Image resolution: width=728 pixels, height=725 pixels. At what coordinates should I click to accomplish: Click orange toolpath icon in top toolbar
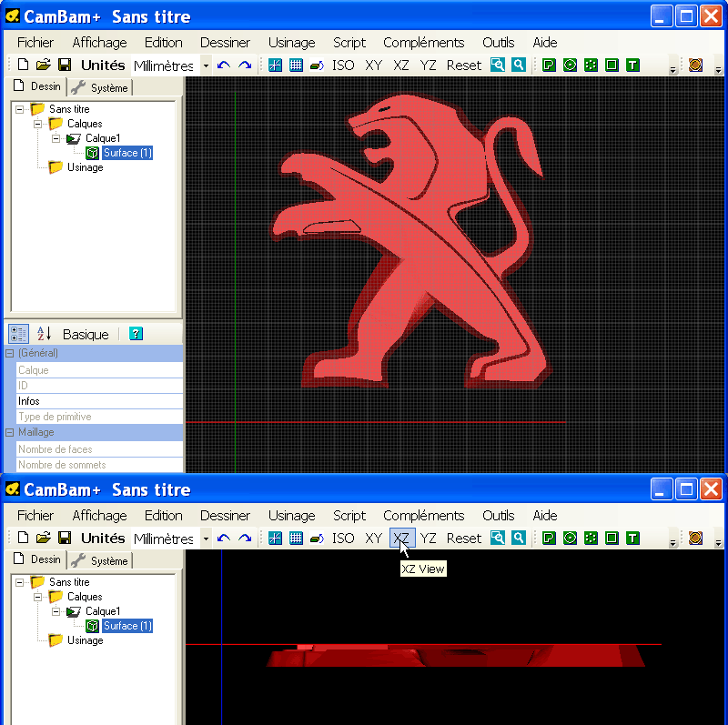click(695, 65)
